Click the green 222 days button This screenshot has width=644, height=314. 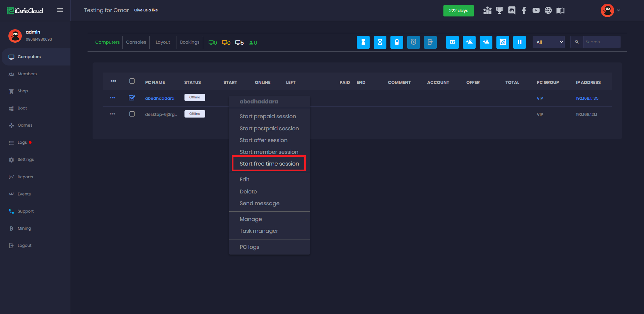(458, 10)
